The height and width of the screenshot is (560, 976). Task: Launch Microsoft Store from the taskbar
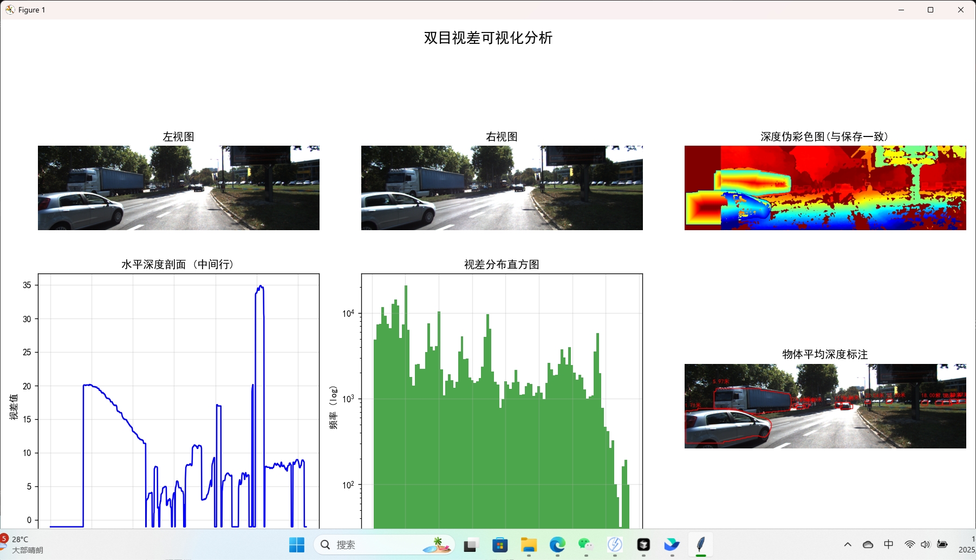tap(499, 545)
